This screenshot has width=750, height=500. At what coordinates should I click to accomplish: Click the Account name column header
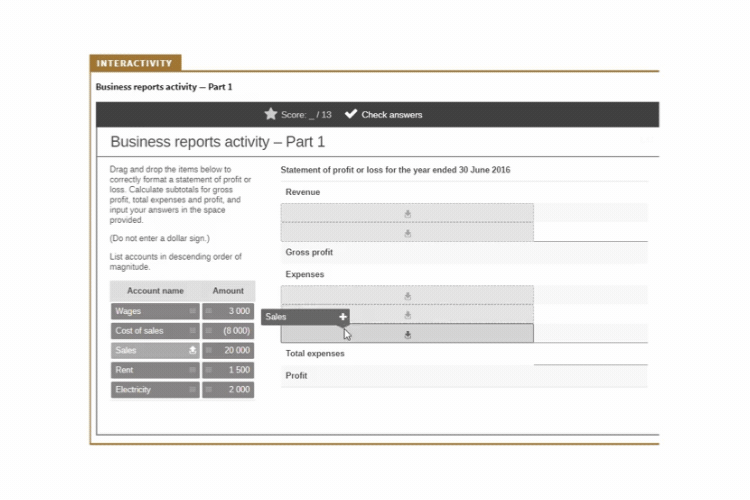click(155, 291)
